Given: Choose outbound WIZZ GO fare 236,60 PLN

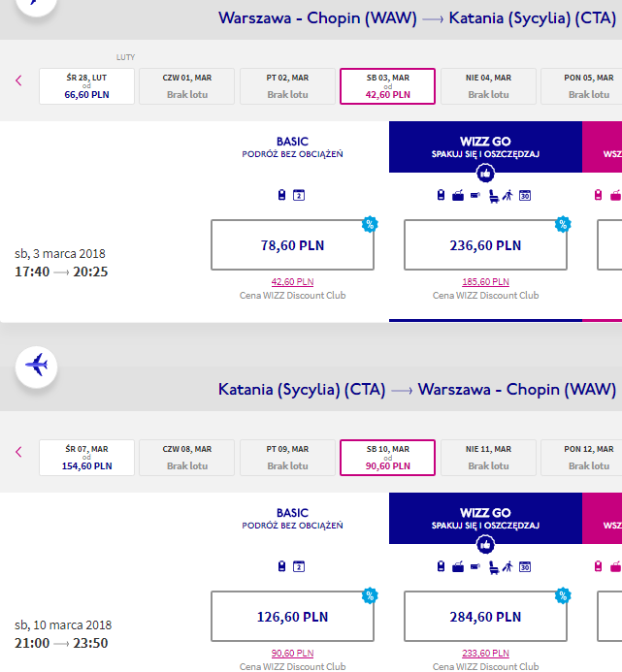Looking at the screenshot, I should coord(485,245).
